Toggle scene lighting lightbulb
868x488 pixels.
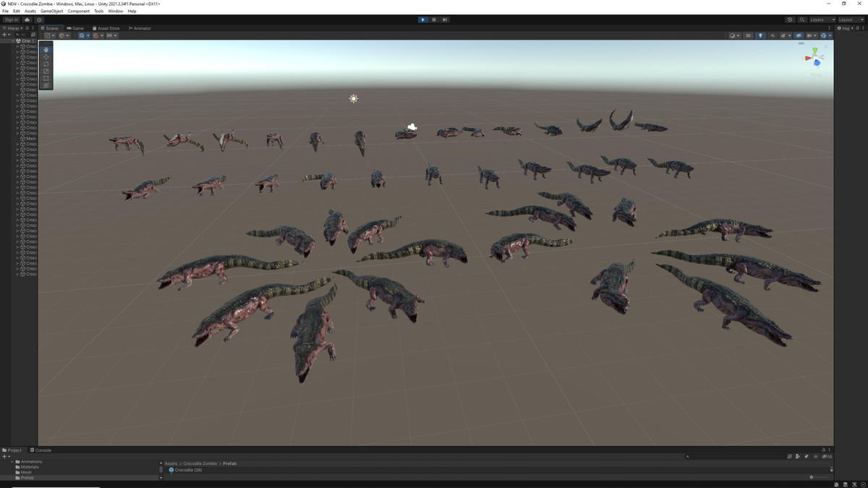pyautogui.click(x=760, y=35)
